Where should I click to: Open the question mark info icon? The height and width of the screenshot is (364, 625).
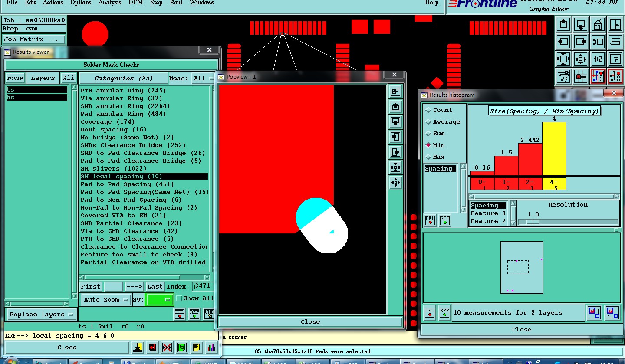(x=615, y=59)
